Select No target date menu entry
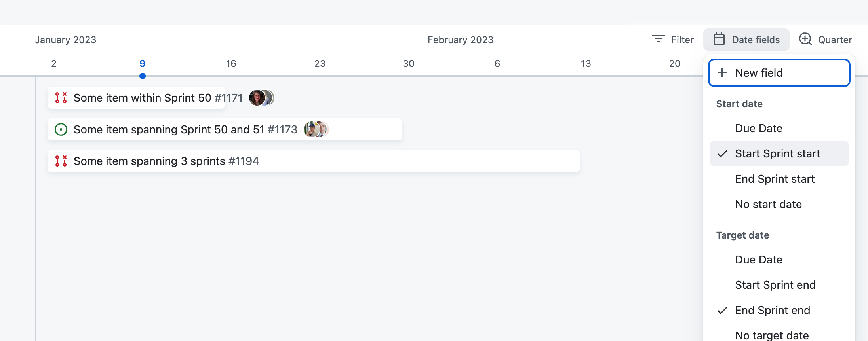Viewport: 868px width, 341px height. 771,334
